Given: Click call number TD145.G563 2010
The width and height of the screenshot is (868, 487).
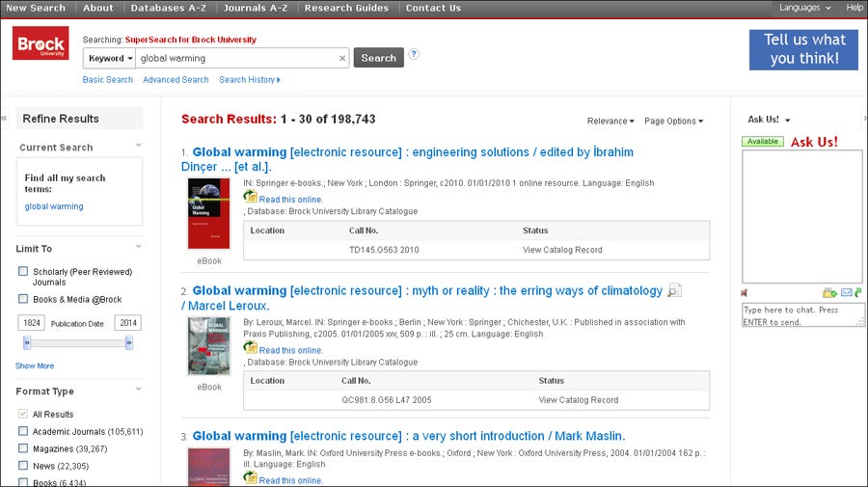Looking at the screenshot, I should [x=384, y=250].
